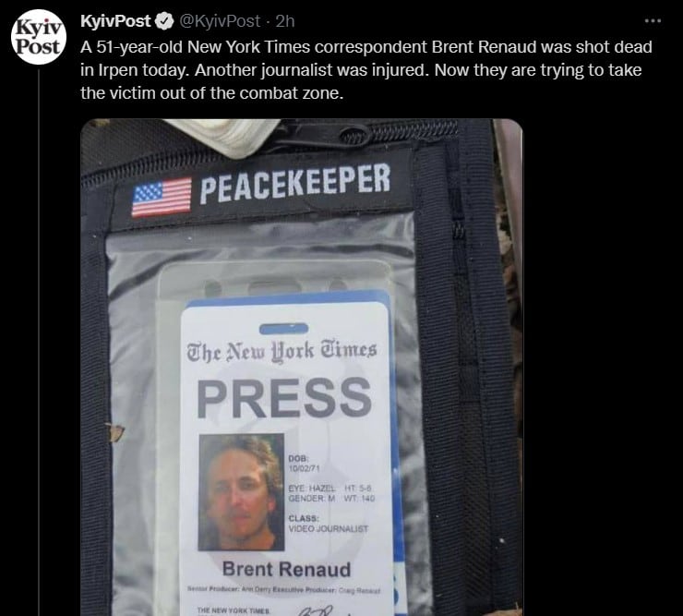Click the tweet text about Brent Renaud
The width and height of the screenshot is (683, 616).
365,70
